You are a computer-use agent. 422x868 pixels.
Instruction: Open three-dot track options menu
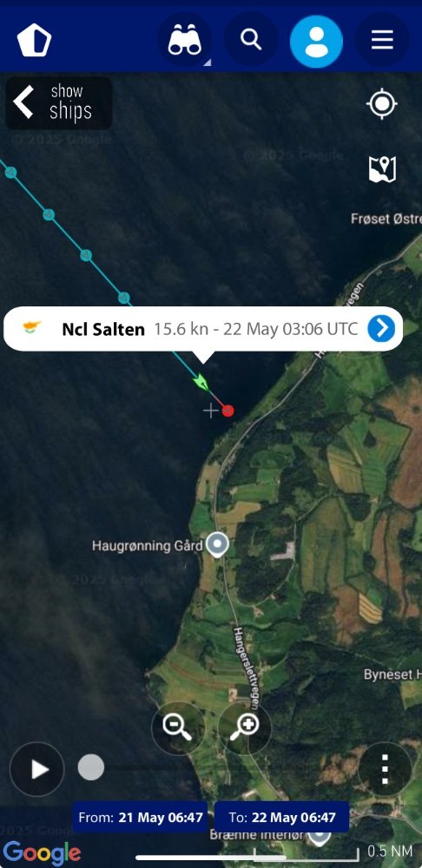(386, 769)
